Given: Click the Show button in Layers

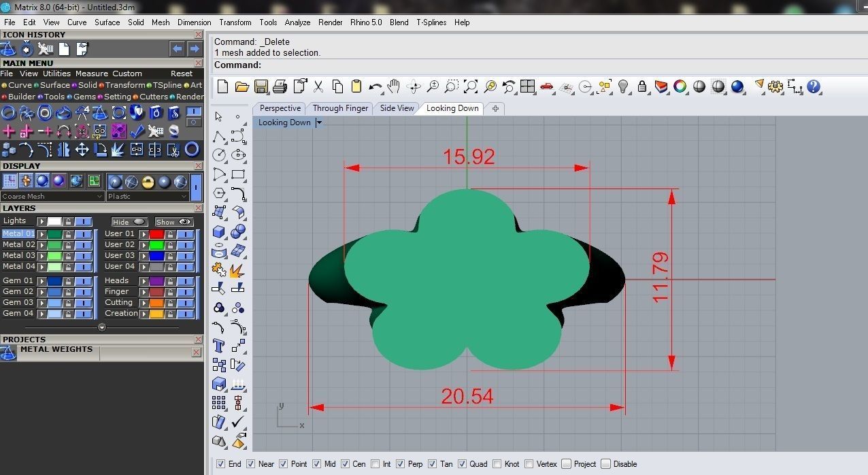Looking at the screenshot, I should pos(174,222).
